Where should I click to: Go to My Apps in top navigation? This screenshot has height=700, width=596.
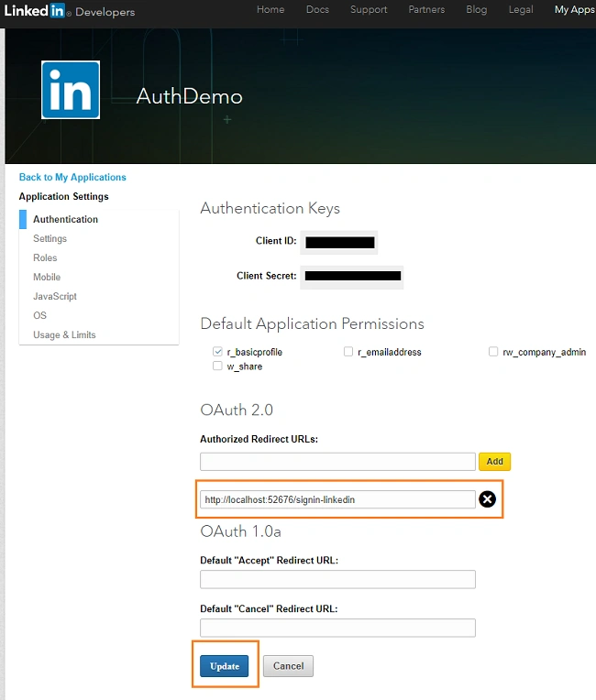[575, 9]
